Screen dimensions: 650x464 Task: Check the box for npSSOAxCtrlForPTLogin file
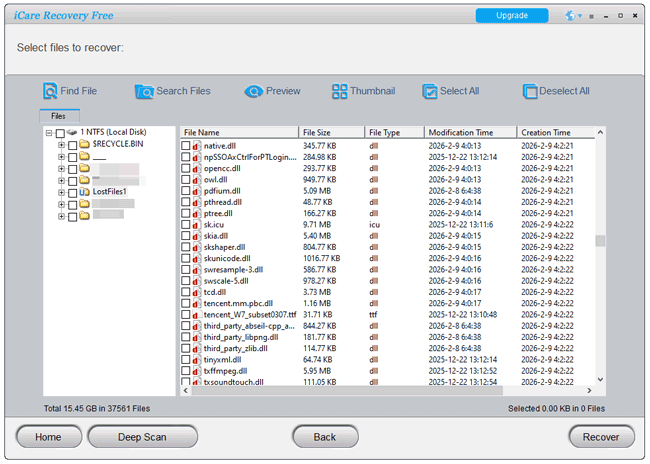185,157
